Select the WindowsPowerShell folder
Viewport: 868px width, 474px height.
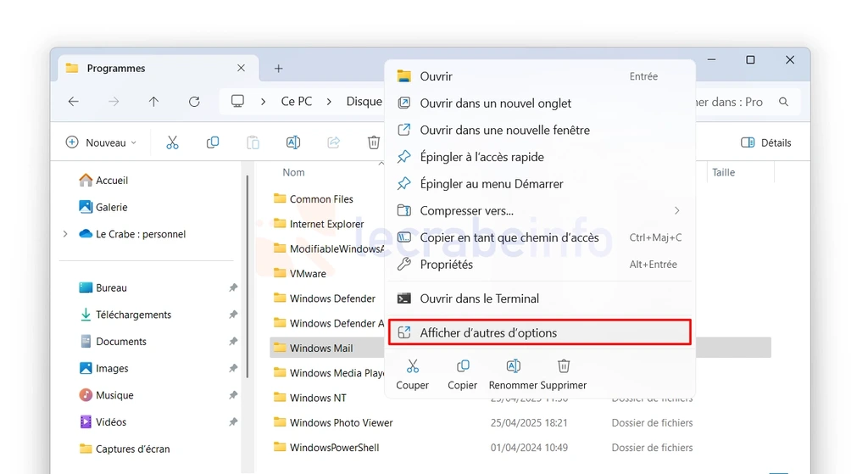326,448
